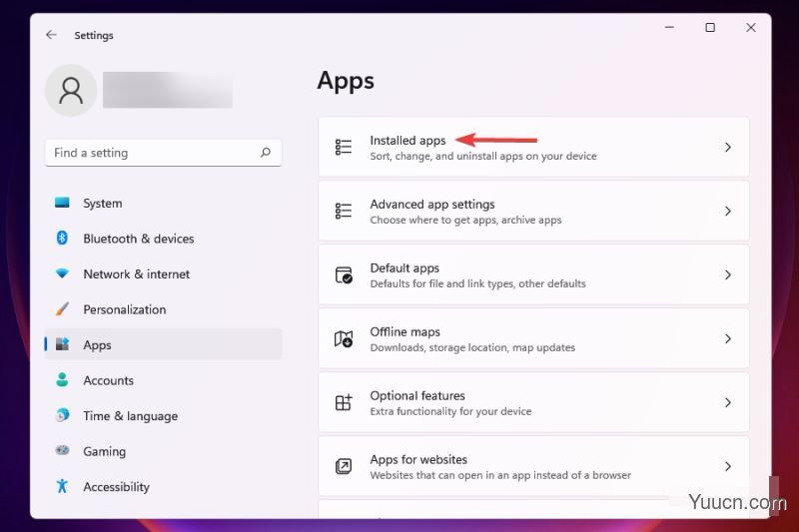Click the Offline maps map icon
Screen dimensions: 799x532
point(344,338)
